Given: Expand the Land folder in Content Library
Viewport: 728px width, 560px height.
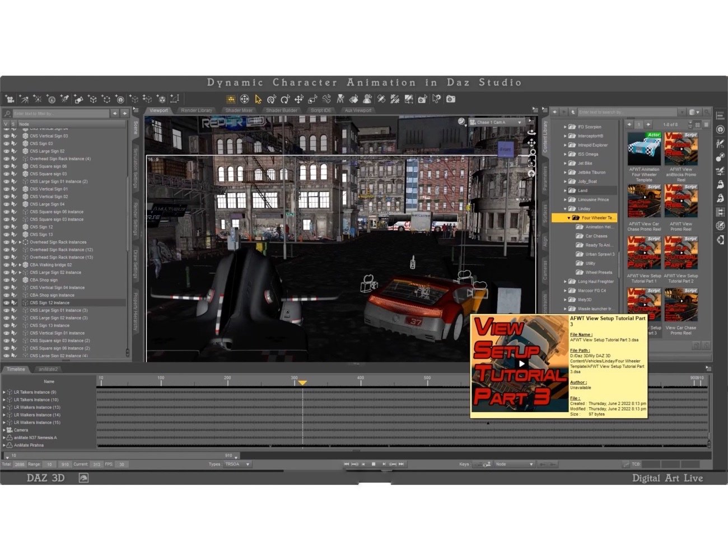Looking at the screenshot, I should [x=564, y=190].
